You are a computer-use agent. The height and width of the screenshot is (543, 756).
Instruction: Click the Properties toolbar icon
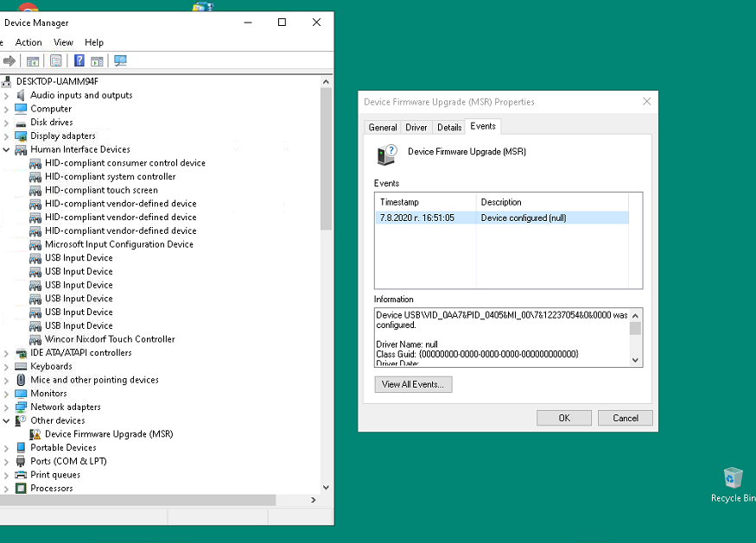click(56, 60)
